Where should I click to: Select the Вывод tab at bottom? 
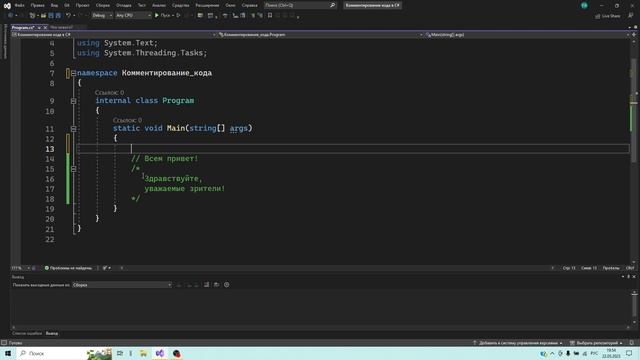pyautogui.click(x=52, y=333)
